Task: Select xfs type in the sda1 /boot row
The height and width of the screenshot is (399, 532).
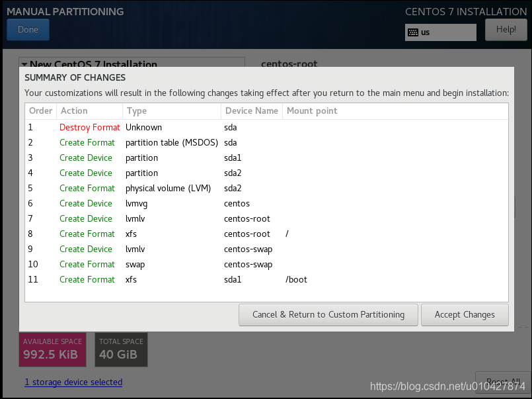Action: pos(131,279)
